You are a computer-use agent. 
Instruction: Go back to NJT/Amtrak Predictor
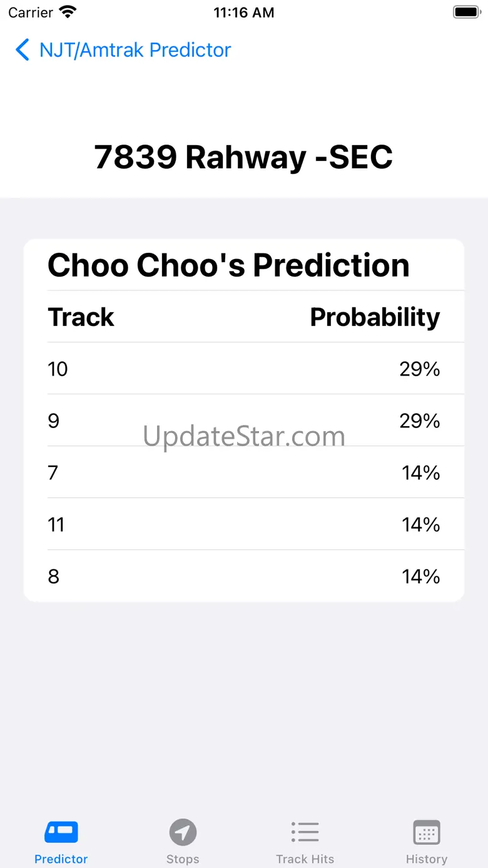coord(135,50)
